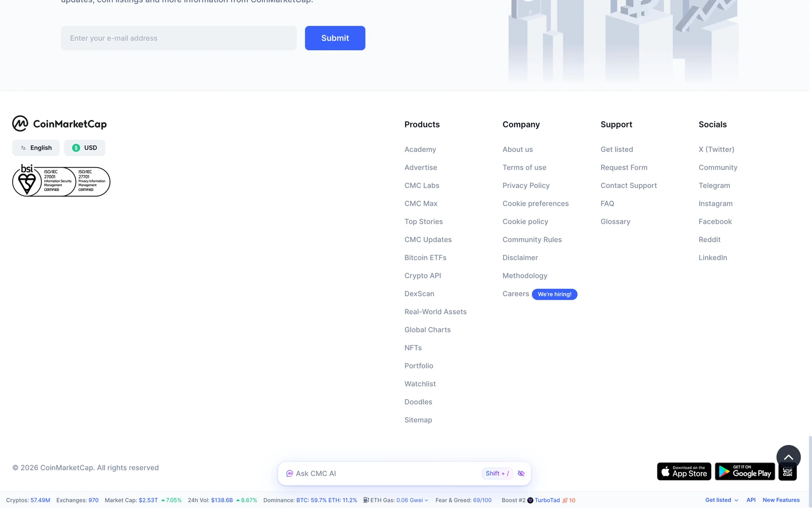The image size is (812, 508).
Task: Go to Portfolio
Action: pos(419,366)
